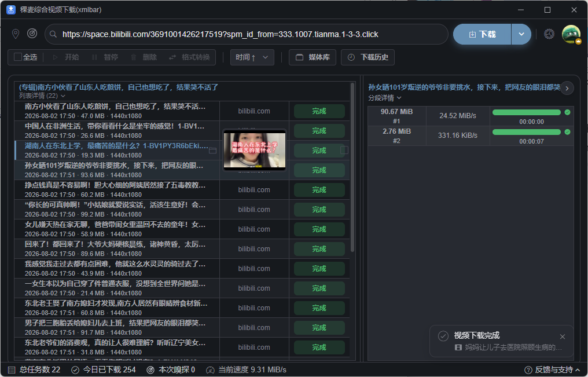Click the 331.16 KiB/s speed cell

click(458, 136)
